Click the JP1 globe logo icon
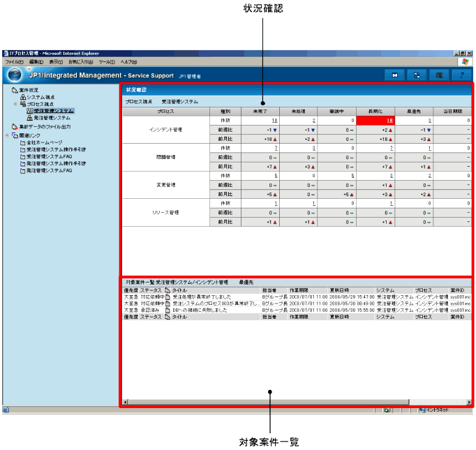This screenshot has height=450, width=476. (x=15, y=75)
